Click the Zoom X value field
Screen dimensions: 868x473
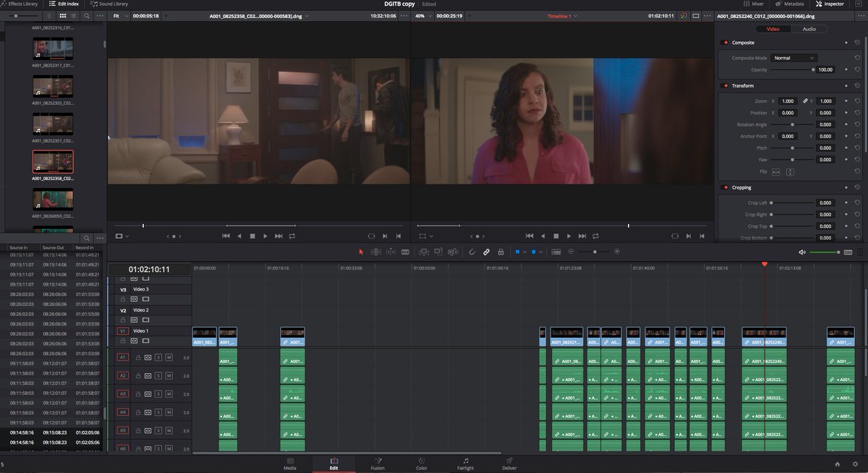coord(788,101)
